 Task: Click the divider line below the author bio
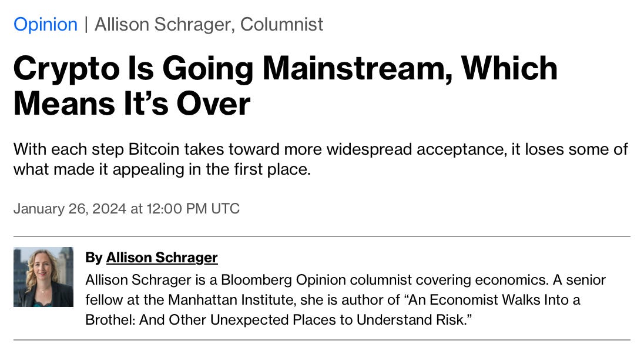(321, 340)
